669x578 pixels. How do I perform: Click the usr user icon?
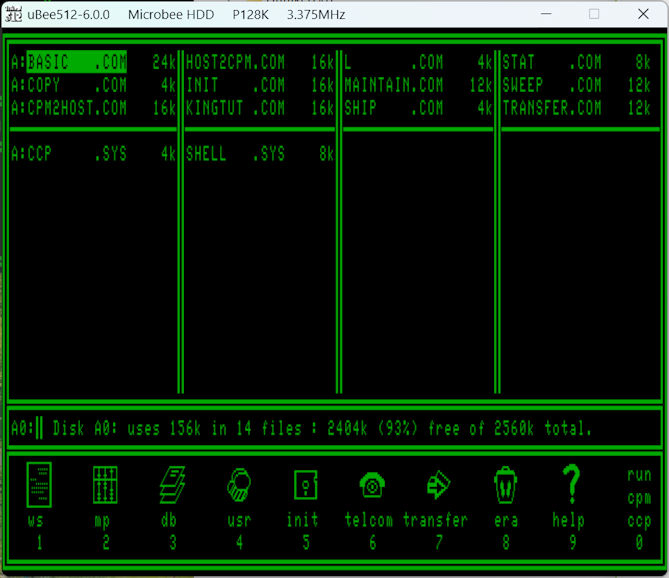point(239,485)
